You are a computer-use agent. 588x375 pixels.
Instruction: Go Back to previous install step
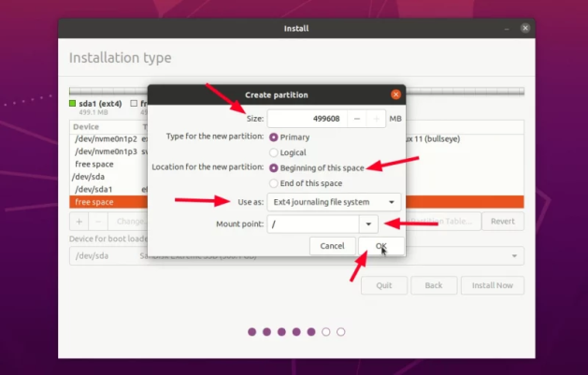click(433, 286)
